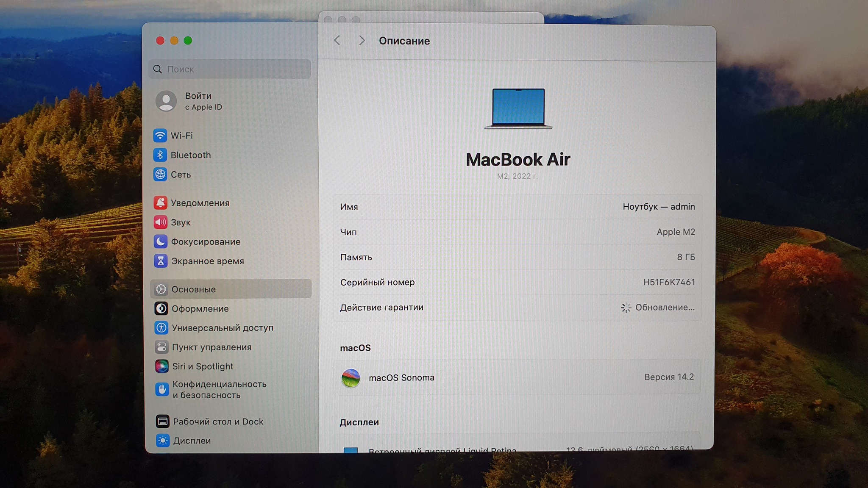Open Рабочий стол и Dock section
The height and width of the screenshot is (488, 868).
point(218,421)
